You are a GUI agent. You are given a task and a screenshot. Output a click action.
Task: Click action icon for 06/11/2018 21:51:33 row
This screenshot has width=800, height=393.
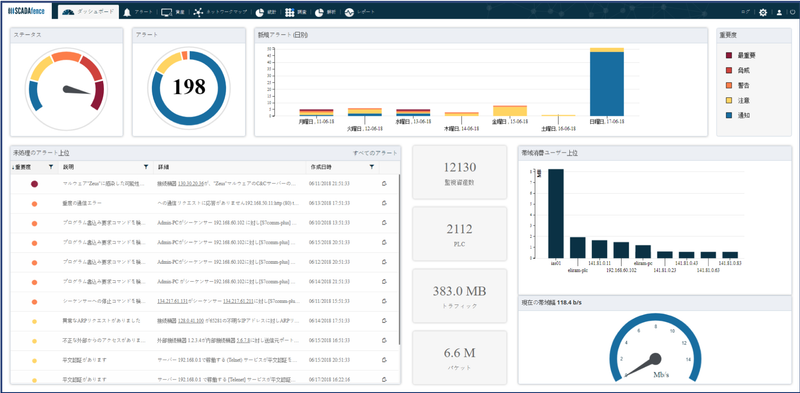pyautogui.click(x=385, y=184)
